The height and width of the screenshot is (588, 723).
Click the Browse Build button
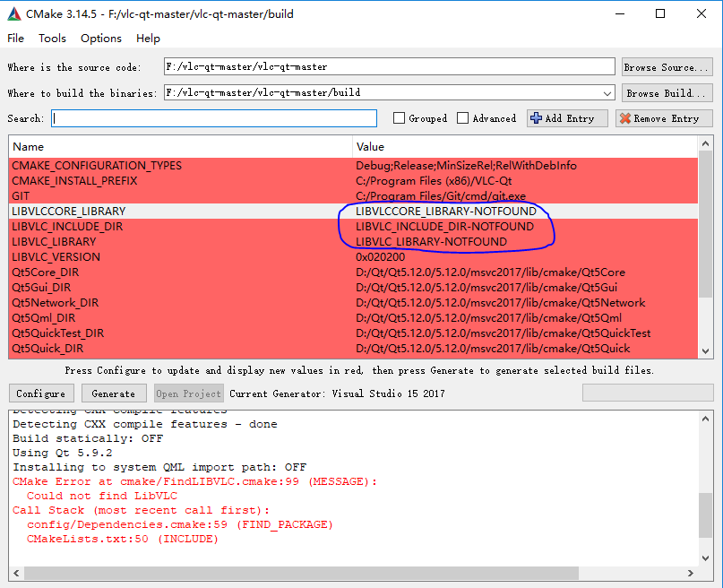tap(667, 93)
